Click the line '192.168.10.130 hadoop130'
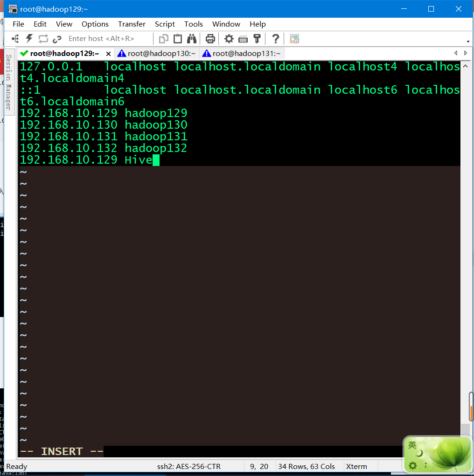 coord(103,125)
